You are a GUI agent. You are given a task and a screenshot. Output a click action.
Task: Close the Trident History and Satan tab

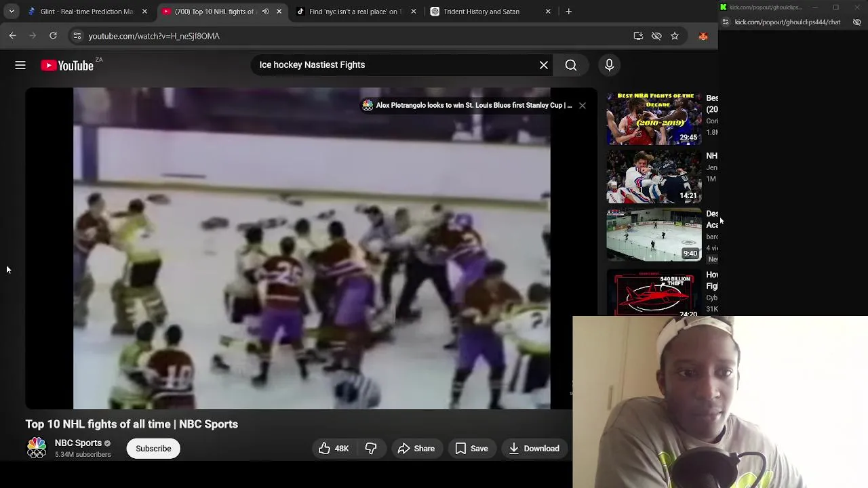pos(548,12)
